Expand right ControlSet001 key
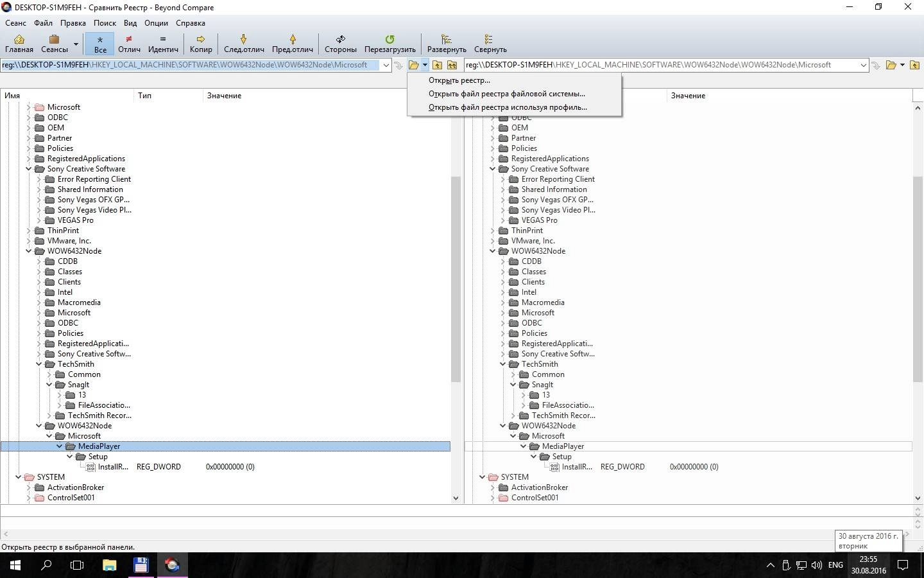 tap(493, 498)
